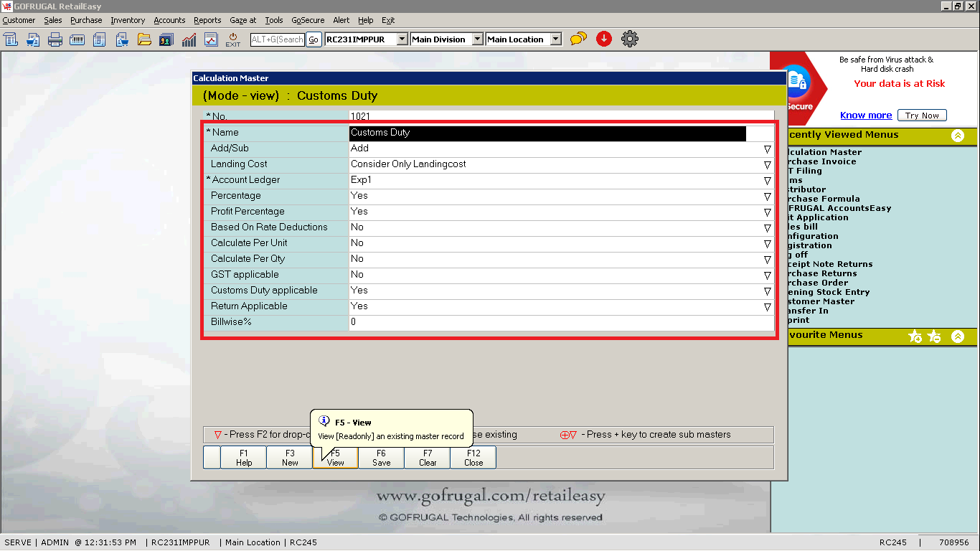Expand Customs Duty applicable dropdown arrow
Screen dimensions: 980x551
tap(767, 291)
